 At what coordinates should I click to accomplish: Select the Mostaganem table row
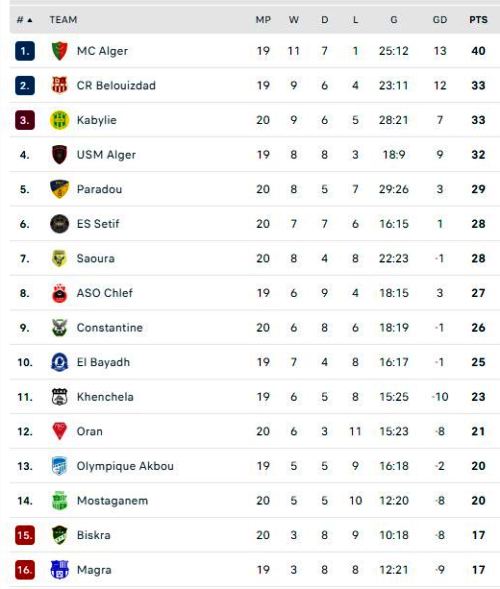(x=255, y=501)
